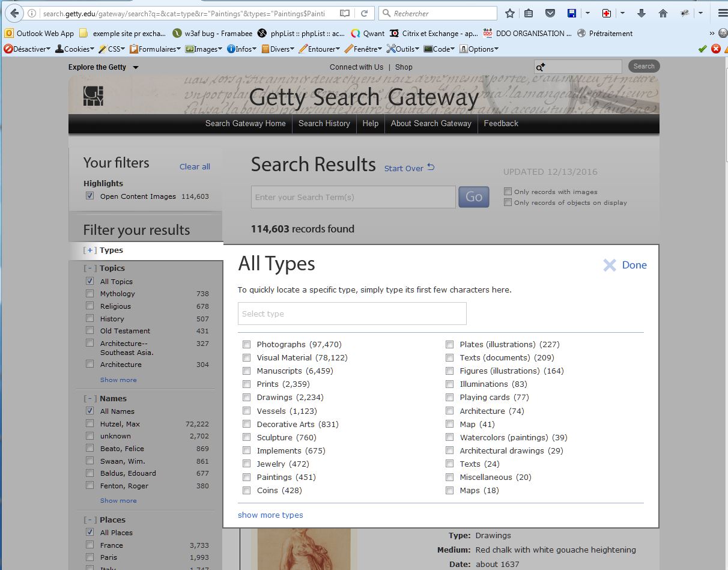728x570 pixels.
Task: Expand the Types filter section
Action: tap(90, 250)
